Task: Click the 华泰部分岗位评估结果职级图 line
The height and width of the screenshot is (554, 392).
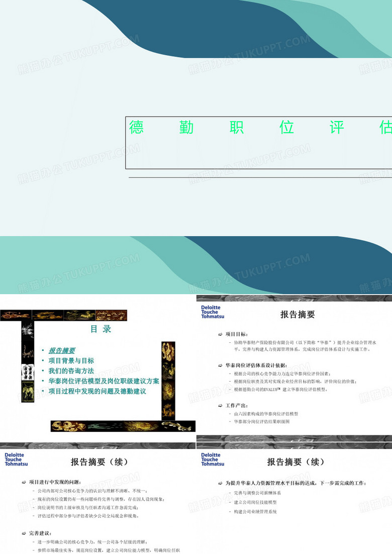Action: click(262, 422)
